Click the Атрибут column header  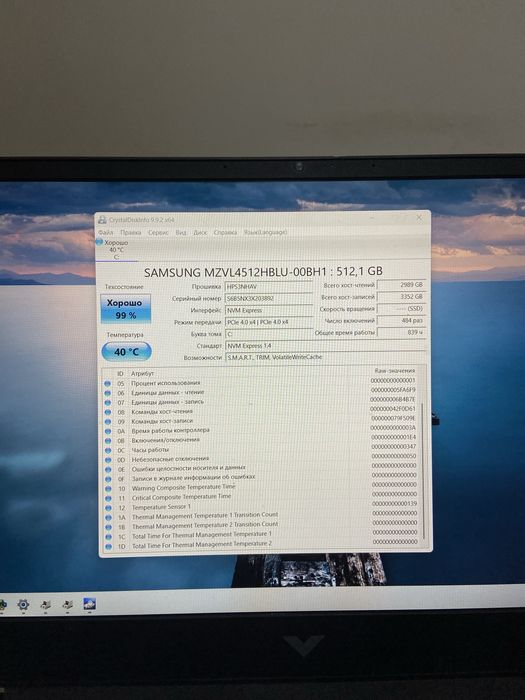(x=142, y=374)
